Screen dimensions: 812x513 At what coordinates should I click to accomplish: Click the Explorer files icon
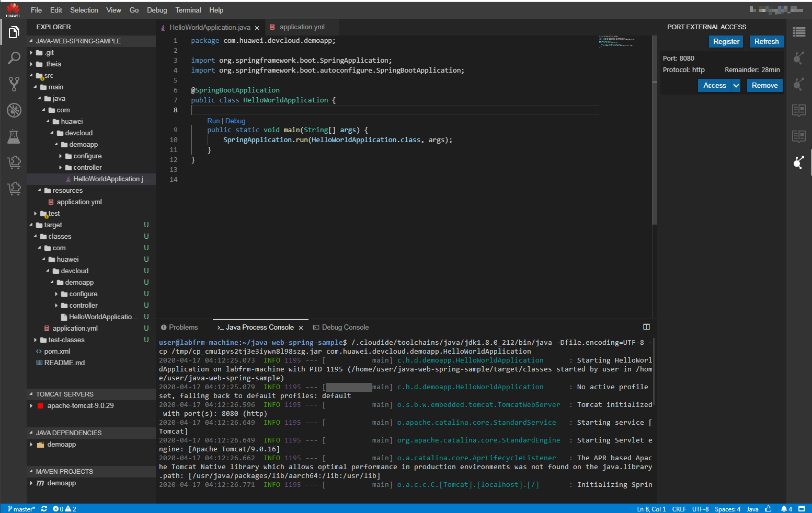click(x=14, y=32)
